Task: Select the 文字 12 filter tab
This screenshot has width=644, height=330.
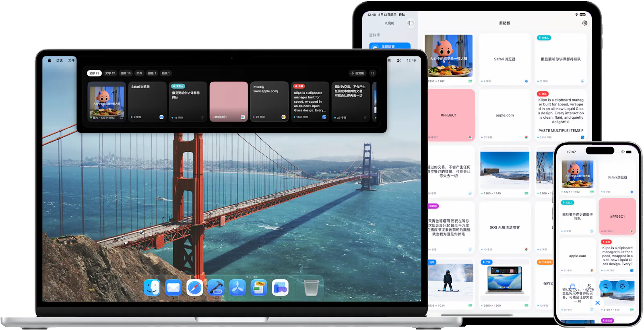Action: coord(110,73)
